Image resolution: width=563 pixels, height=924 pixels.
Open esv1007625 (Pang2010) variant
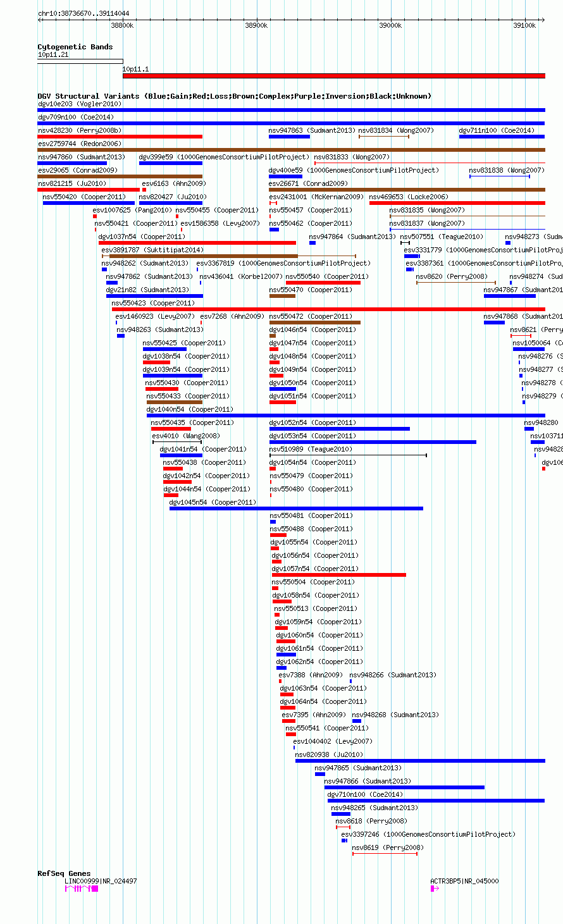[132, 210]
